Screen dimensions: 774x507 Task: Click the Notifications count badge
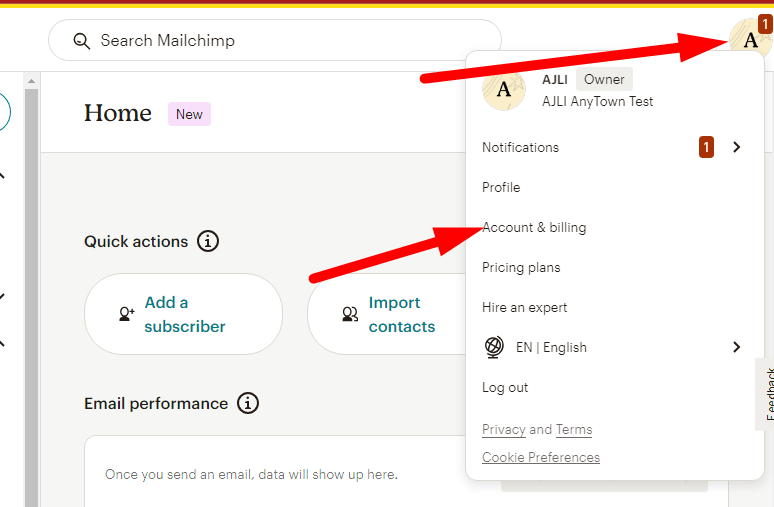click(x=706, y=147)
